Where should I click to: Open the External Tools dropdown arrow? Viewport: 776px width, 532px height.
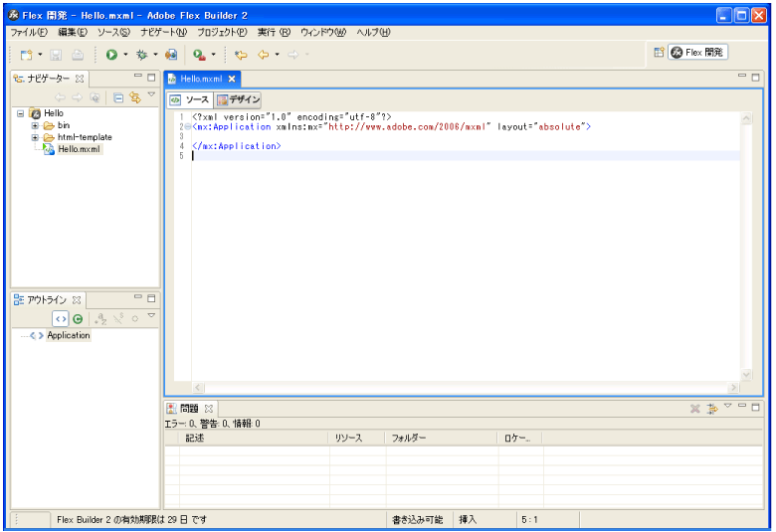click(x=213, y=55)
